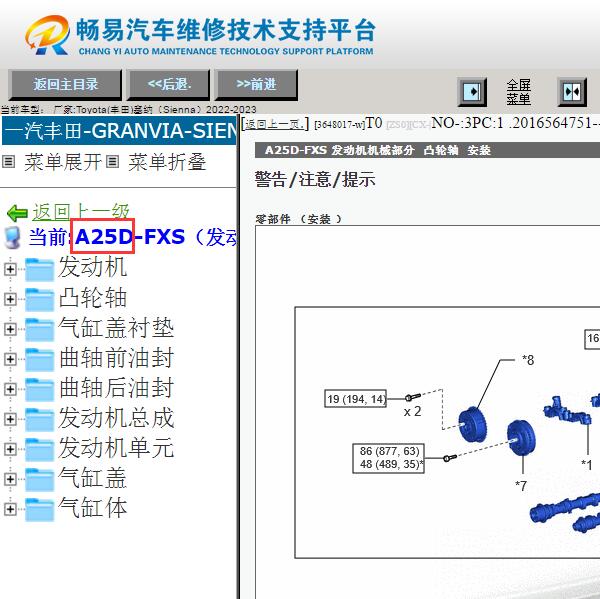
Task: Open the 曲轴前油封 folder icon
Action: pyautogui.click(x=39, y=359)
